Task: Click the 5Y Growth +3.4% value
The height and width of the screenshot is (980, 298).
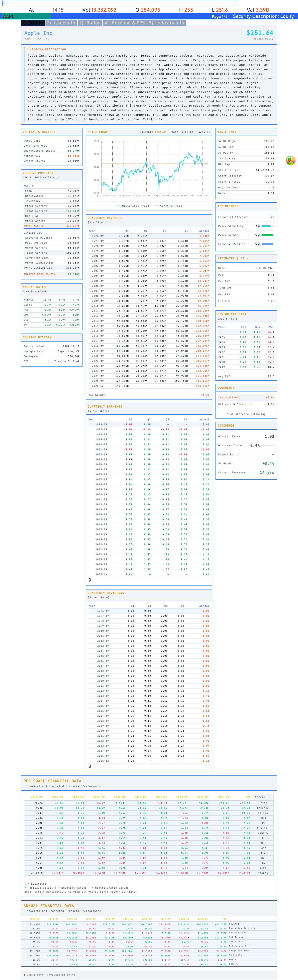Action: click(268, 463)
